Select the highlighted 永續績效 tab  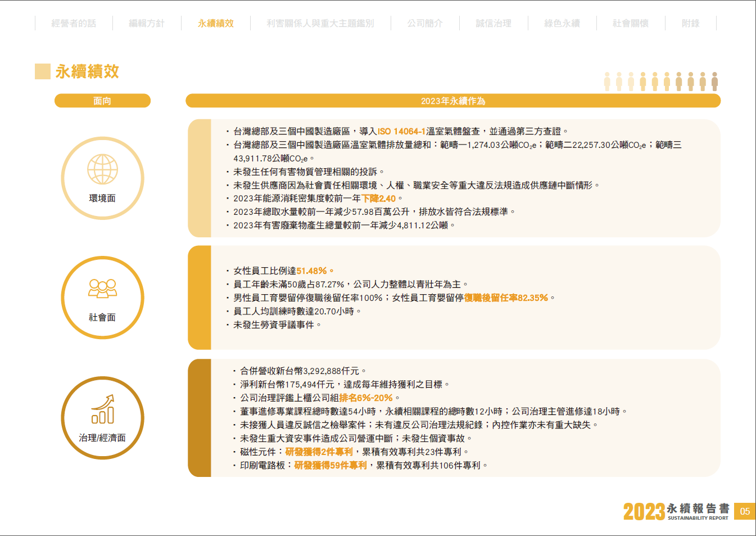click(x=216, y=24)
